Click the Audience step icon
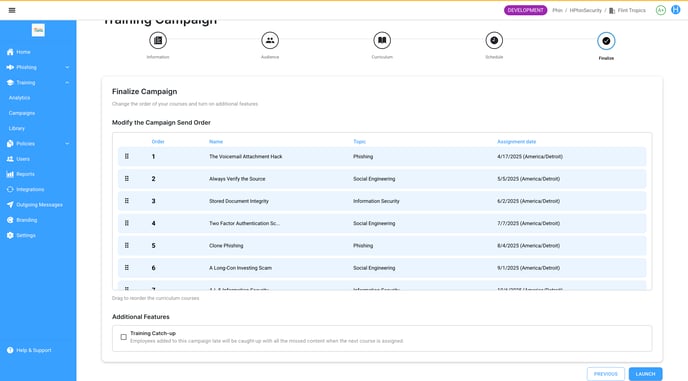The height and width of the screenshot is (381, 688). 270,40
